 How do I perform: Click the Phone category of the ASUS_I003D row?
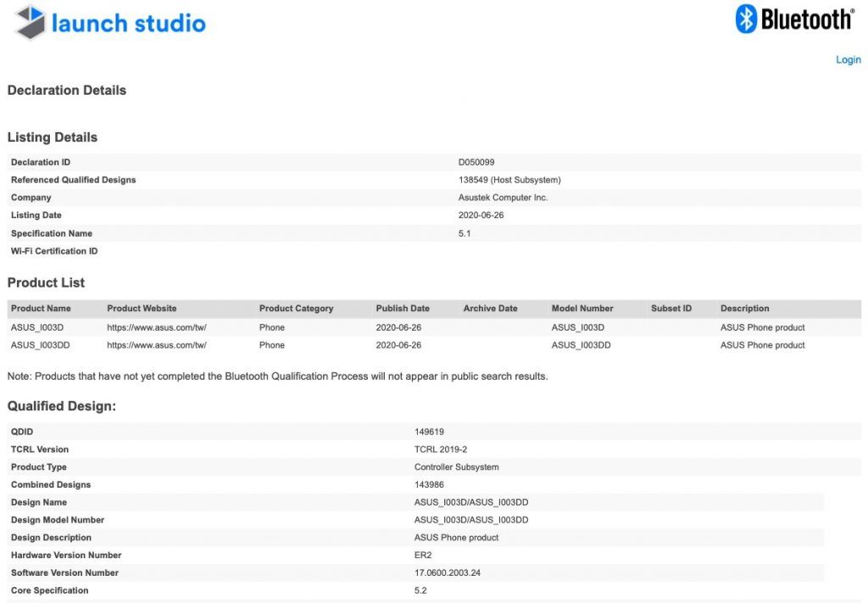tap(272, 327)
